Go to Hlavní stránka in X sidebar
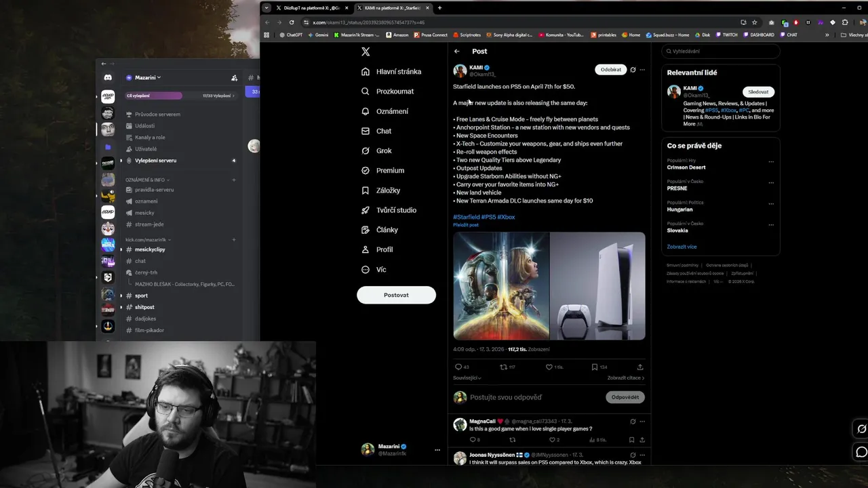The image size is (868, 488). tap(391, 72)
